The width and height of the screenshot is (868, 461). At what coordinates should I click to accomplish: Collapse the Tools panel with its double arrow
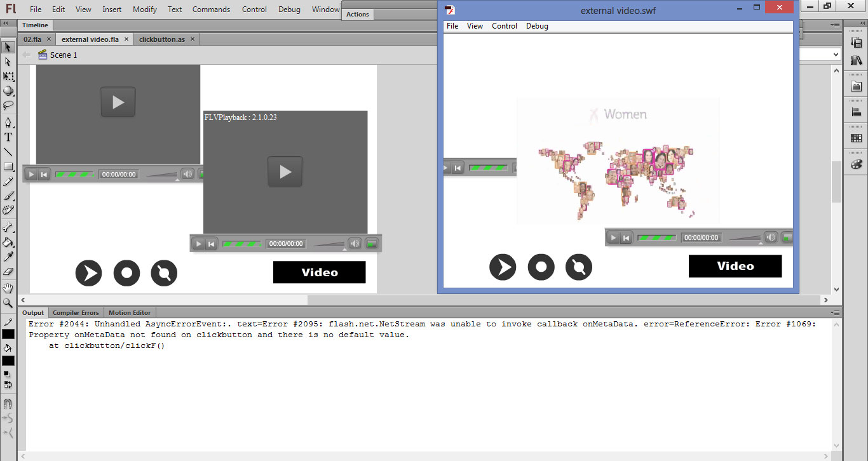[4, 23]
